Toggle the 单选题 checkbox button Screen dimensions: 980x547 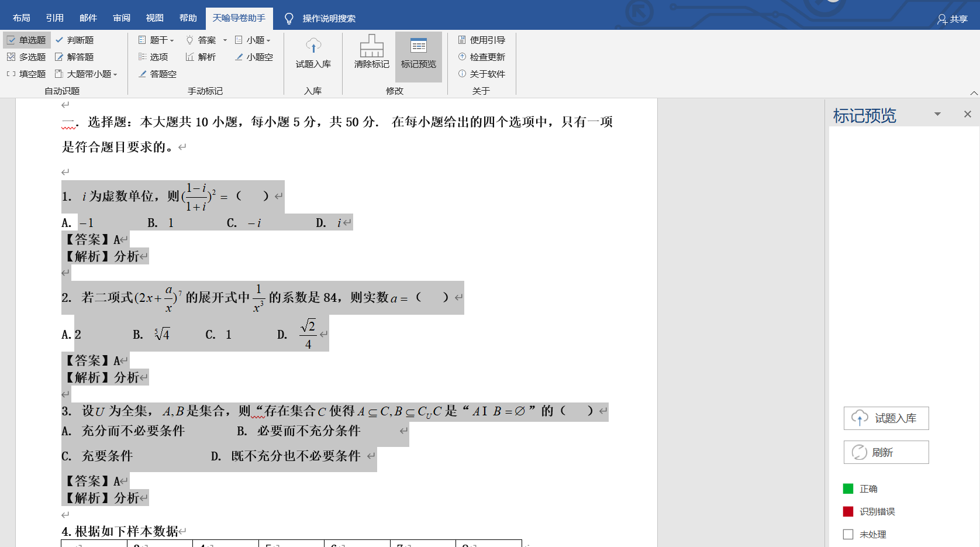point(27,40)
